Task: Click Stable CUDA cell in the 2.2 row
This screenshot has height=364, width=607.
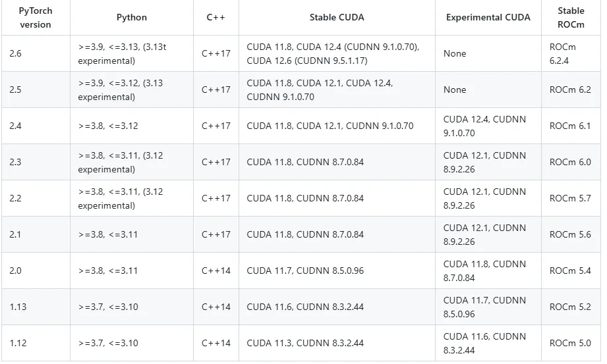Action: click(337, 198)
